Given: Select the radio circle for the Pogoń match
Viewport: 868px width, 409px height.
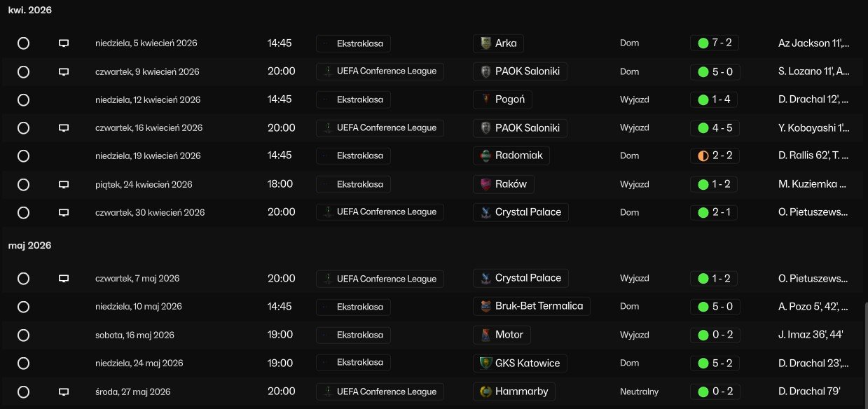Looking at the screenshot, I should (23, 99).
